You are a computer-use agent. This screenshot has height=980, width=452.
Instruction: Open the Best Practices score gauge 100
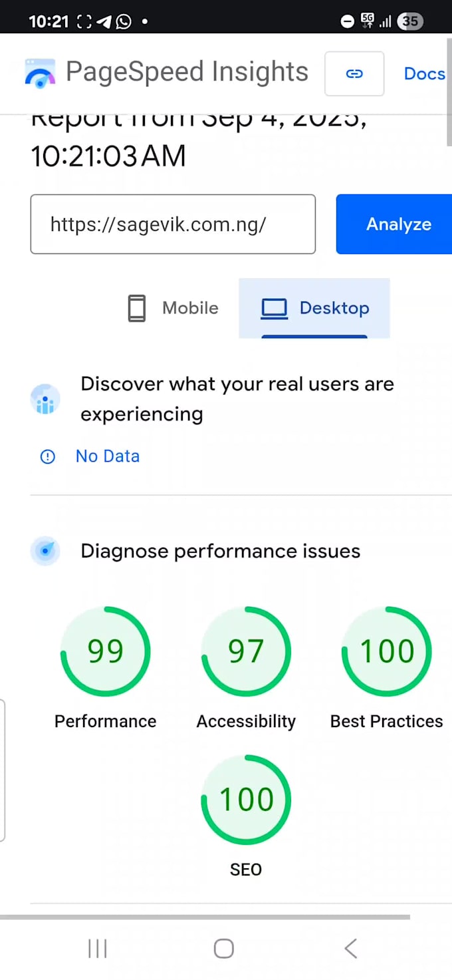pos(387,651)
